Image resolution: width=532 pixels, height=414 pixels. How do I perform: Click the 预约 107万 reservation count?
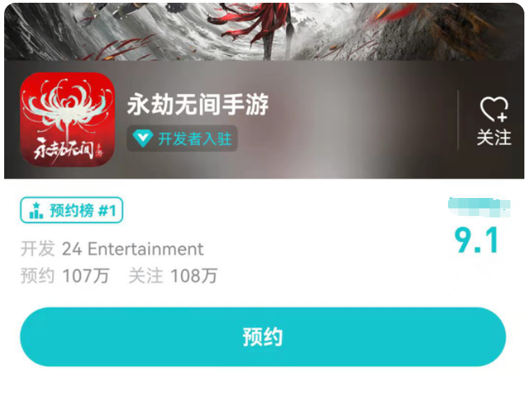65,275
